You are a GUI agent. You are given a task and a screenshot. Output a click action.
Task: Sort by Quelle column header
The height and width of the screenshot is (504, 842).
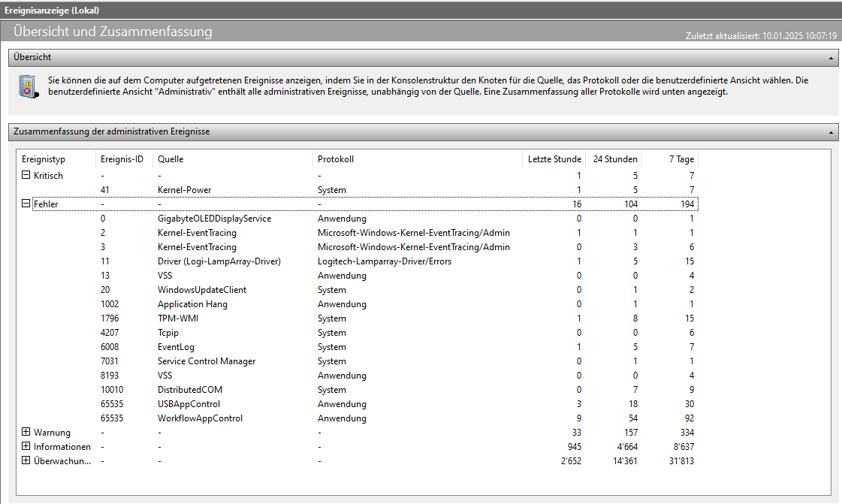233,159
